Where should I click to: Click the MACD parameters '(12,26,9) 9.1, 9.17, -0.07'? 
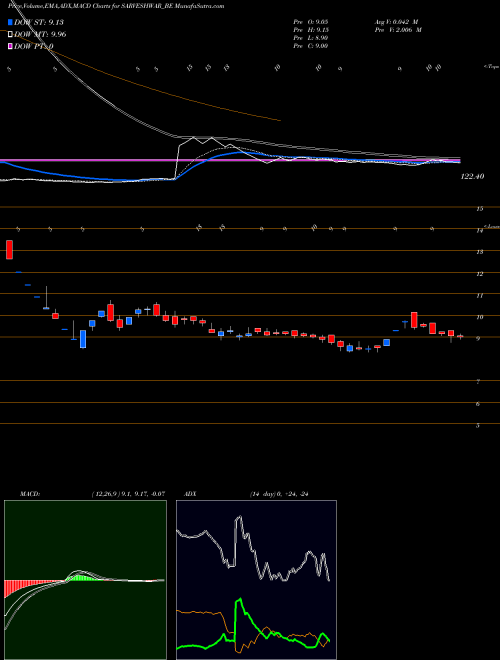click(x=128, y=494)
